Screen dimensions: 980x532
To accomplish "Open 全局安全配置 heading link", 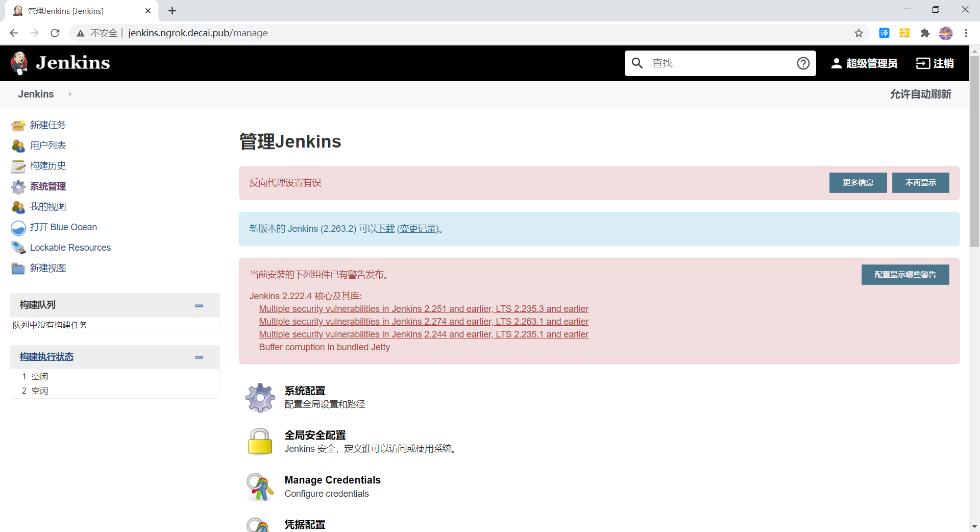I will click(x=315, y=435).
